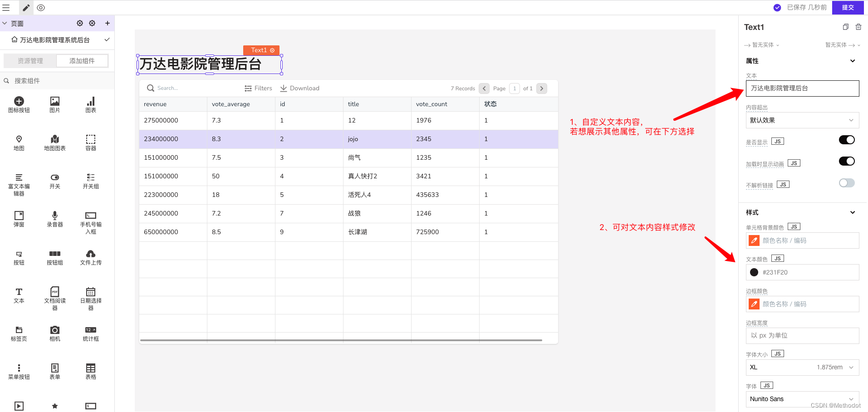Screen dimensions: 868x412
Task: Select the 地图 map component
Action: point(19,143)
